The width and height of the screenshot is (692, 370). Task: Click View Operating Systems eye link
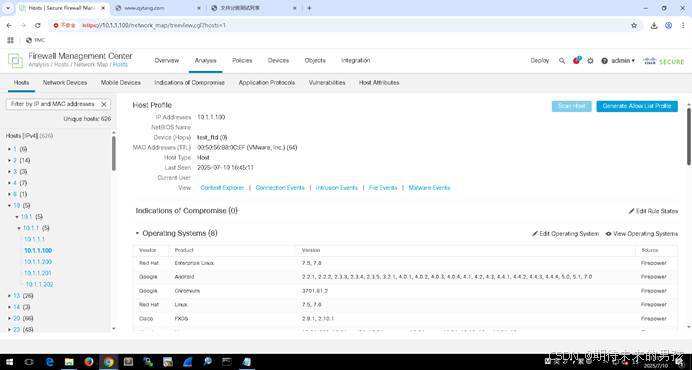[642, 234]
